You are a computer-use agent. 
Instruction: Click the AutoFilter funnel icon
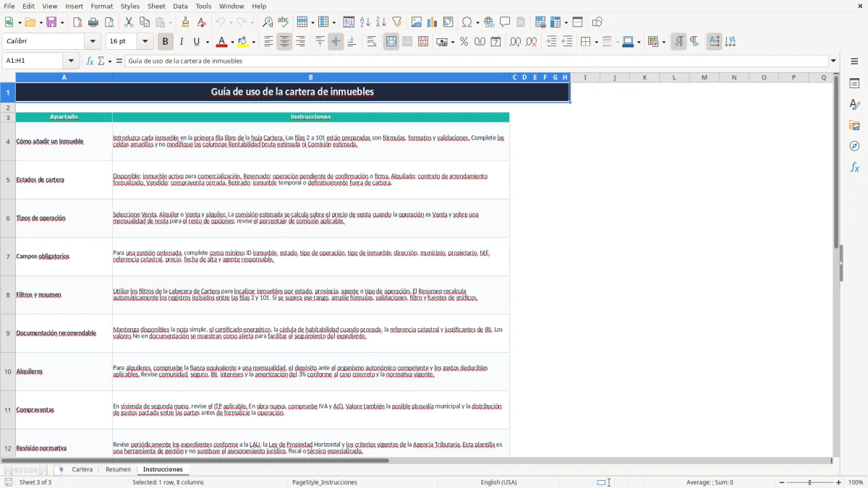397,22
